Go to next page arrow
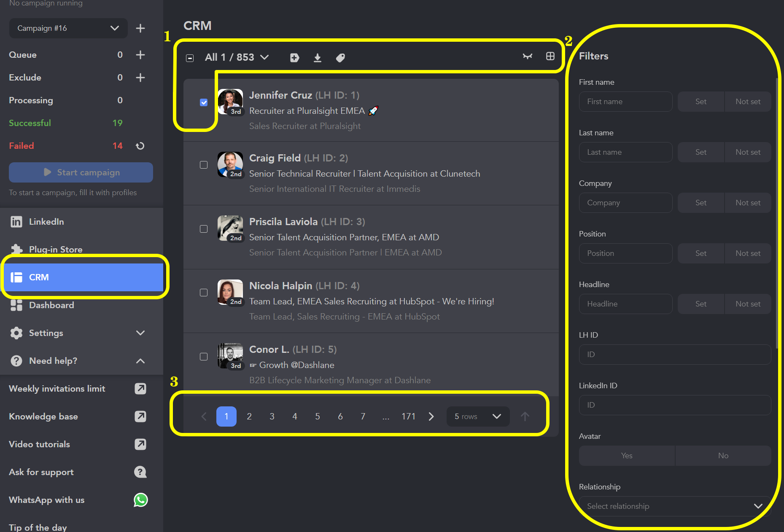The width and height of the screenshot is (784, 532). pyautogui.click(x=431, y=416)
